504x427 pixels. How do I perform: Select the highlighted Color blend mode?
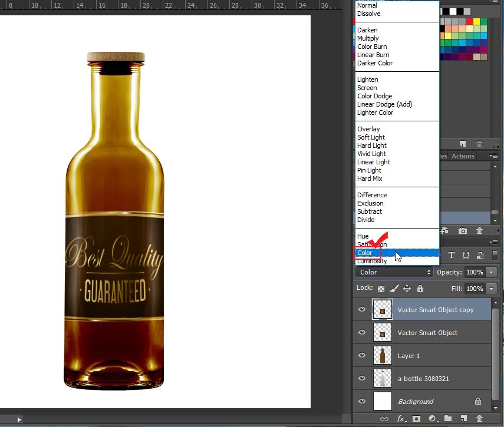click(x=397, y=253)
